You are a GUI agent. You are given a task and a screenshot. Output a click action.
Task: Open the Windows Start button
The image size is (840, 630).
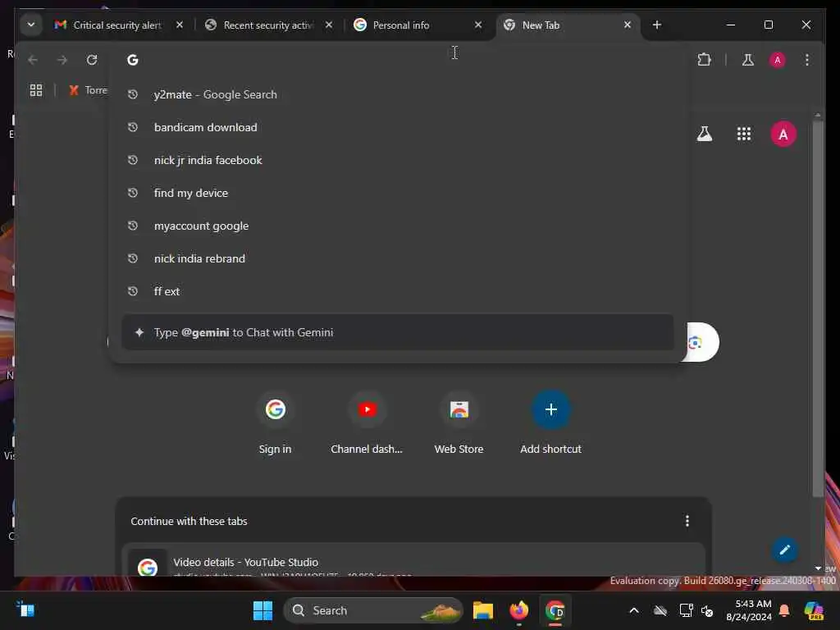pos(262,610)
